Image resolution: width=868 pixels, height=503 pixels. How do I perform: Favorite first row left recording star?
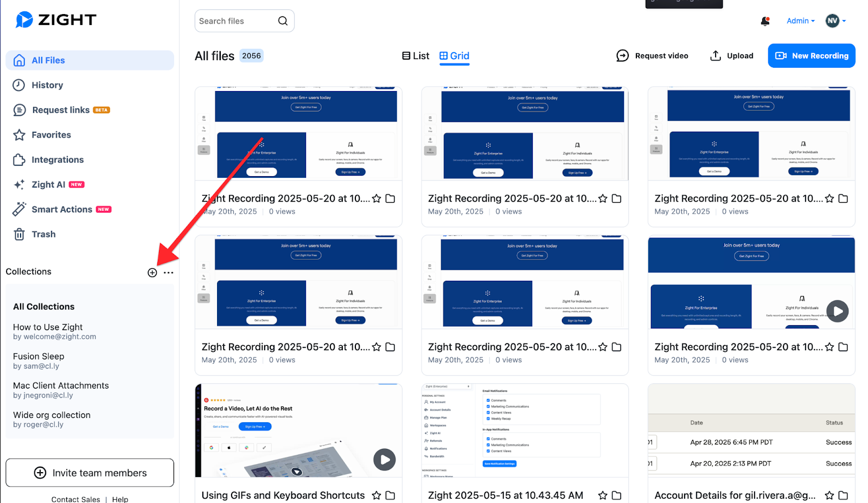(376, 198)
